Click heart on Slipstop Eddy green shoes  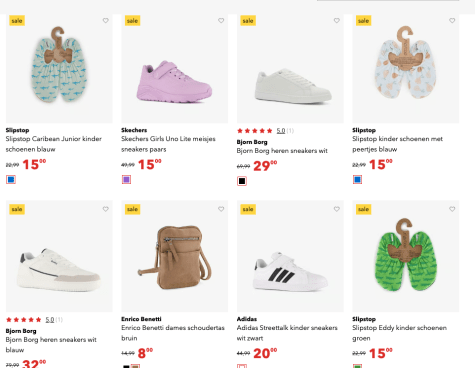452,209
